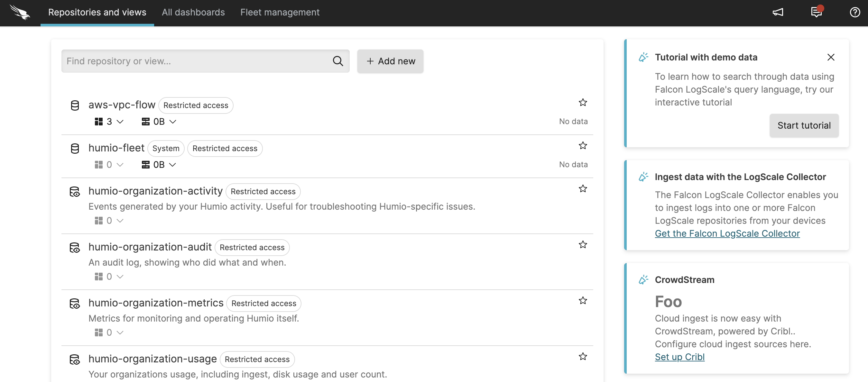Open Get the Falcon LogScale Collector link

pos(727,233)
